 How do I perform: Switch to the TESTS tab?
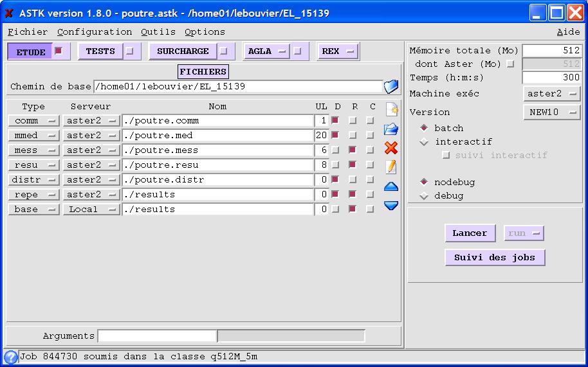pos(109,51)
